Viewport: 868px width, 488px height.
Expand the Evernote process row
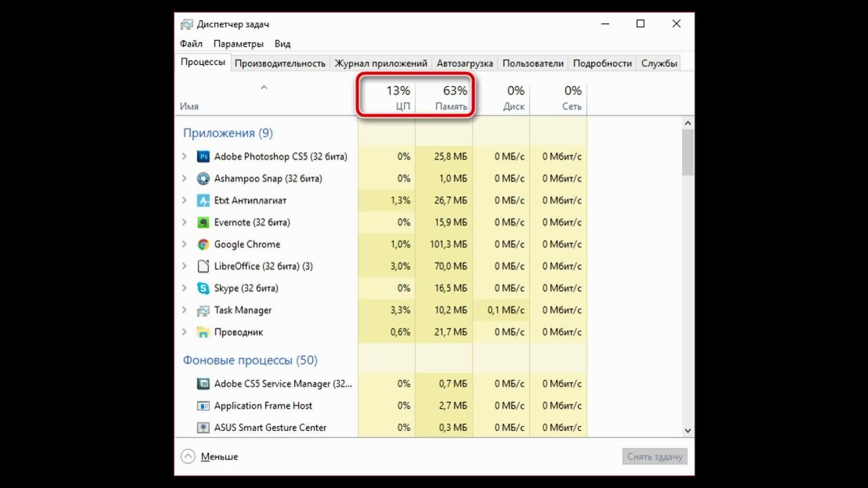(x=184, y=222)
